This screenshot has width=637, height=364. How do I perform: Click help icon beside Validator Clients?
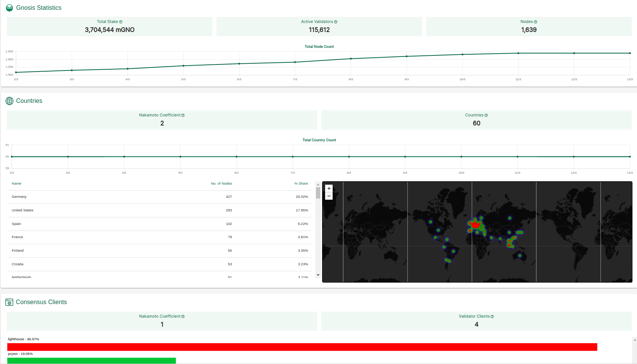(492, 317)
